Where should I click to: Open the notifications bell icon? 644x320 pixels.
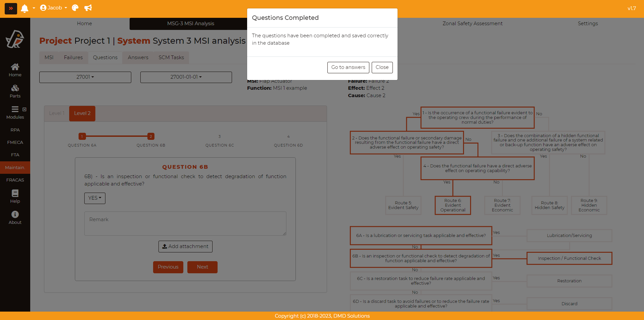coord(25,8)
